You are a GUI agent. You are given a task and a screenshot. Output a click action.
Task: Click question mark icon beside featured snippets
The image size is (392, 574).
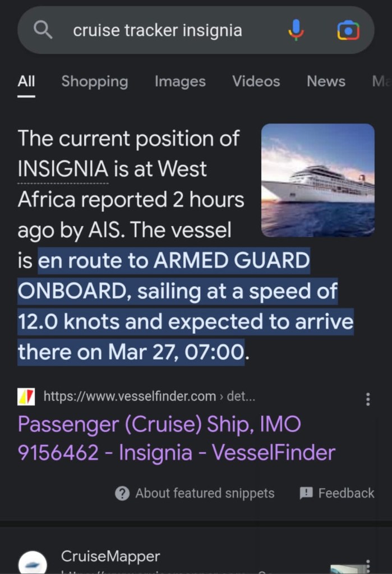click(122, 493)
